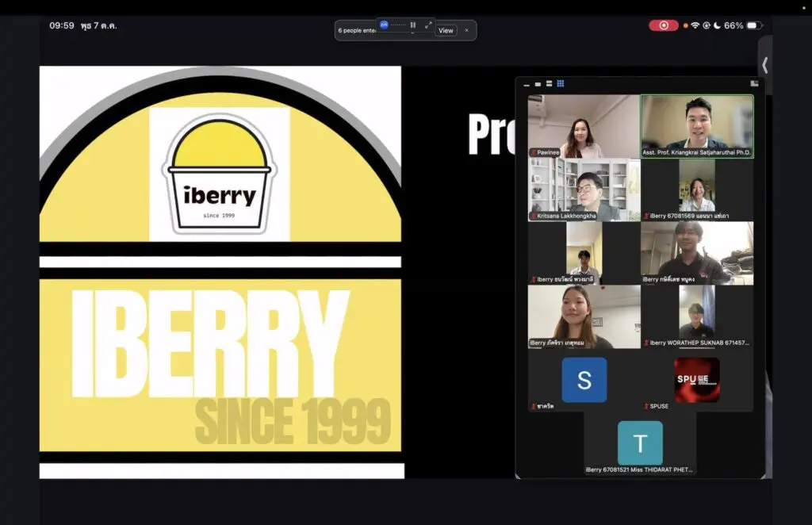The image size is (812, 525).
Task: Tap the rotation lock status icon
Action: (x=707, y=25)
